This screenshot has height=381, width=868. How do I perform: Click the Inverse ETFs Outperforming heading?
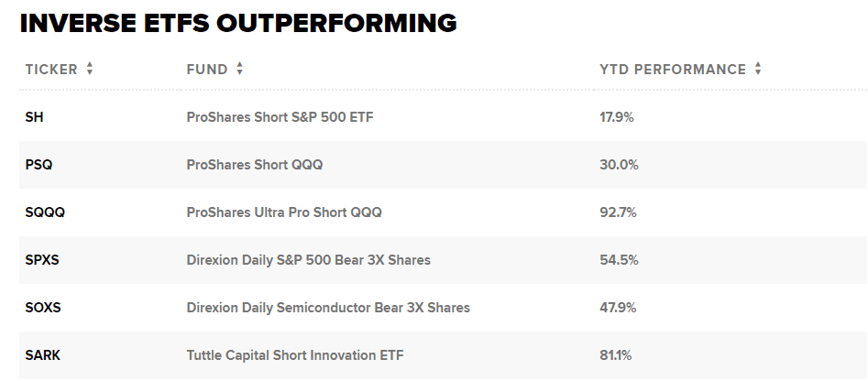[238, 24]
